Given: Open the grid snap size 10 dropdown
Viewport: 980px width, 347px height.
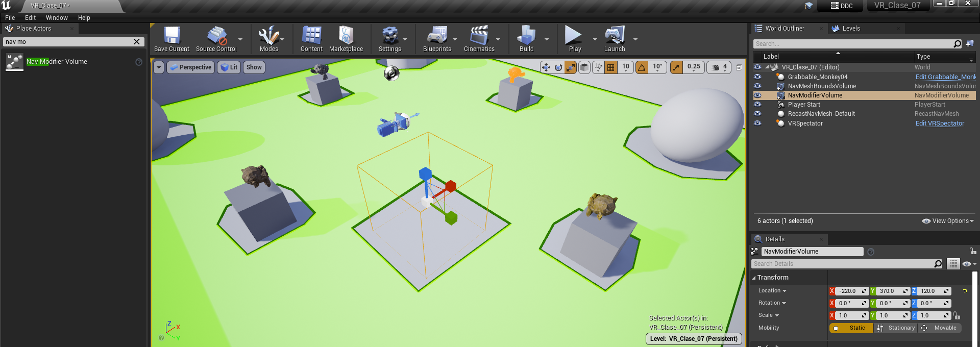Looking at the screenshot, I should pyautogui.click(x=626, y=67).
